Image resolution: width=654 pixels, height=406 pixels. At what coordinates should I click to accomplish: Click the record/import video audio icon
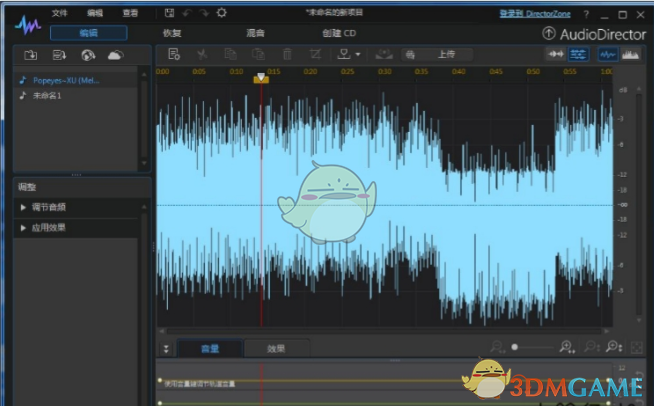(x=59, y=55)
